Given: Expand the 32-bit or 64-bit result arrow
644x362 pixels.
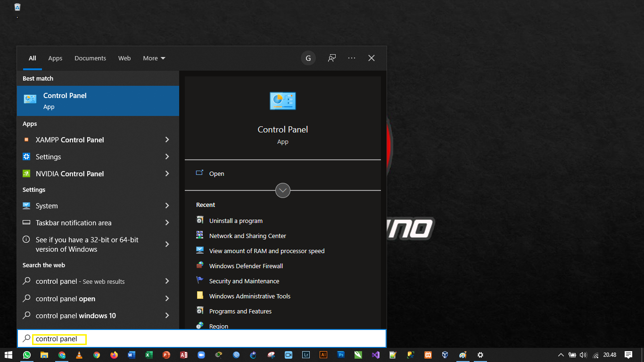Looking at the screenshot, I should coord(167,244).
